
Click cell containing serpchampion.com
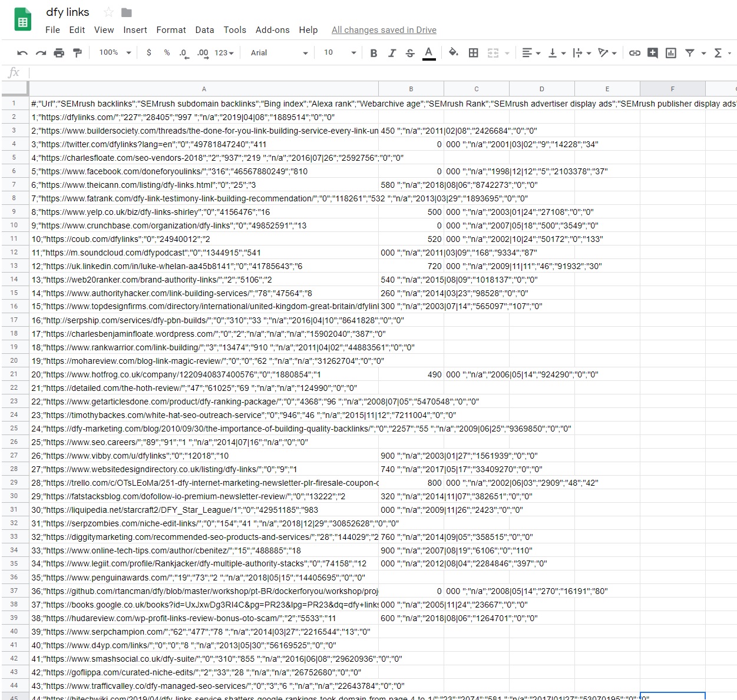[x=203, y=632]
